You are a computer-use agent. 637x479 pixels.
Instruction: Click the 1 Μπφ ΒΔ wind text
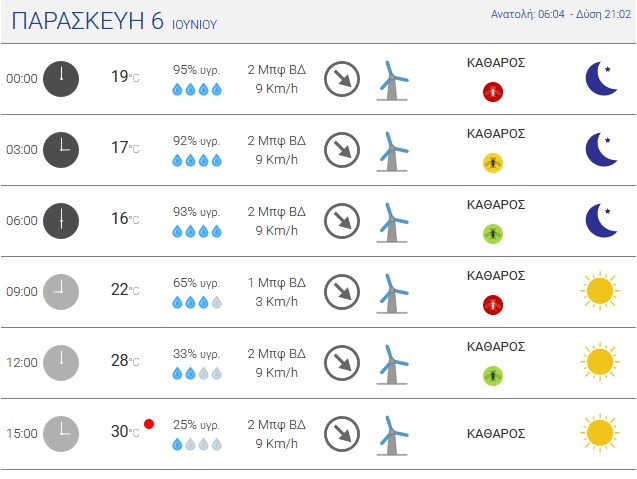277,282
